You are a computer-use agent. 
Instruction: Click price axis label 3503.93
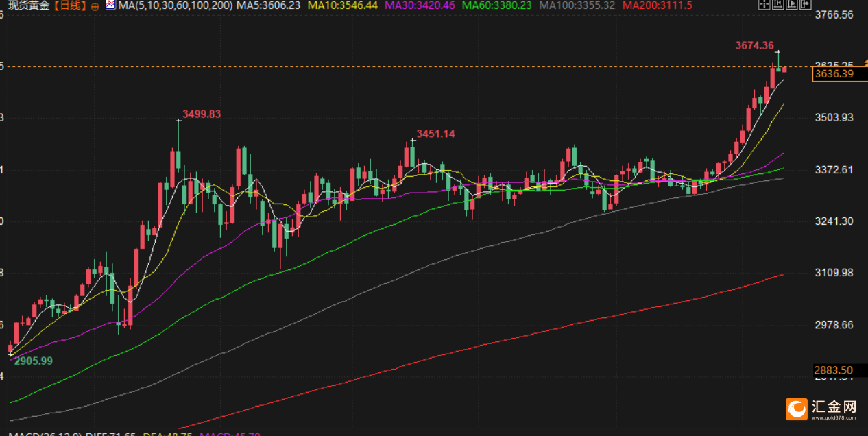[x=833, y=118]
